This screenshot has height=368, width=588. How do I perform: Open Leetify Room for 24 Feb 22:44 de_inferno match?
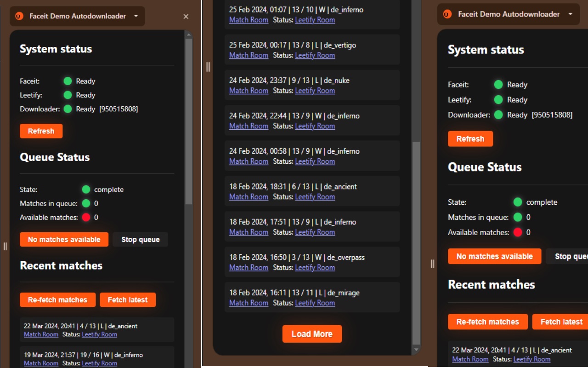point(315,126)
